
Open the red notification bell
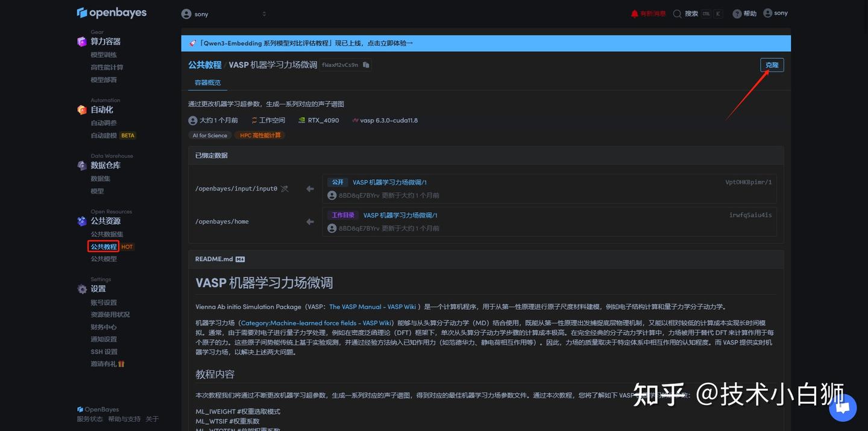[x=634, y=13]
